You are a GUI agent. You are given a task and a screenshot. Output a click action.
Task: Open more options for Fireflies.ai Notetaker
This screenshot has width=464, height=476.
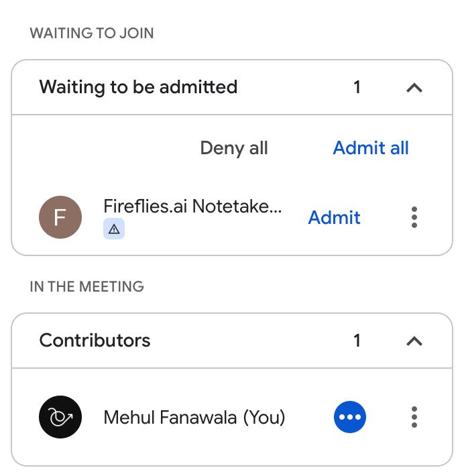pos(414,217)
